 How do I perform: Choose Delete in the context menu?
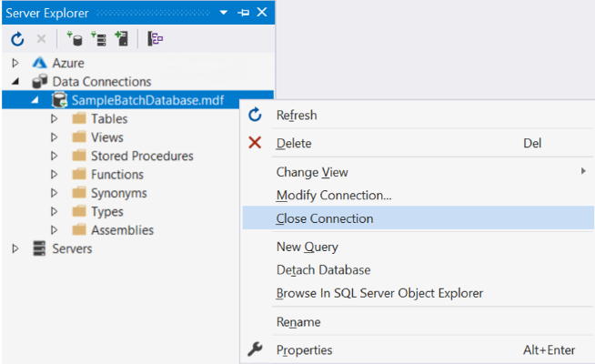(419, 143)
